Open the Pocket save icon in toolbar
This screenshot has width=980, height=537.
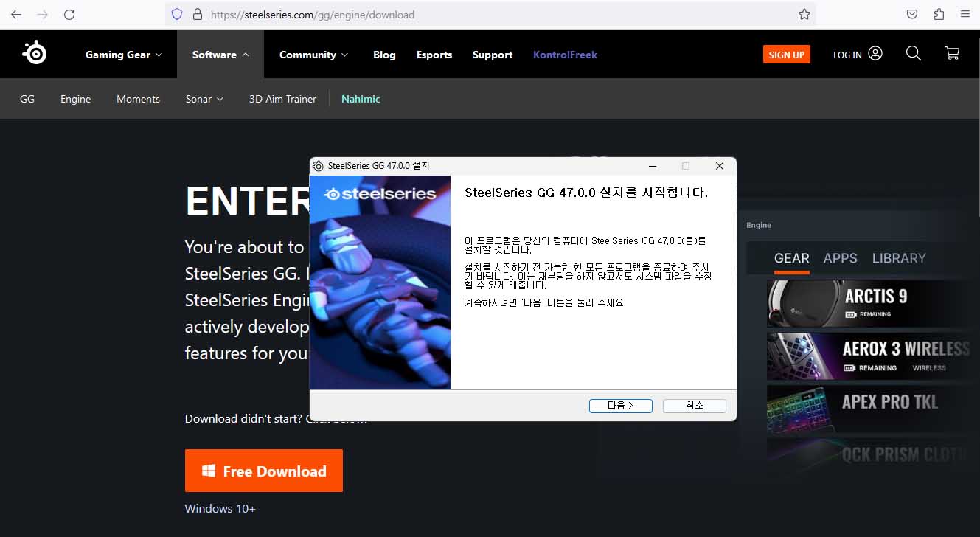click(912, 14)
